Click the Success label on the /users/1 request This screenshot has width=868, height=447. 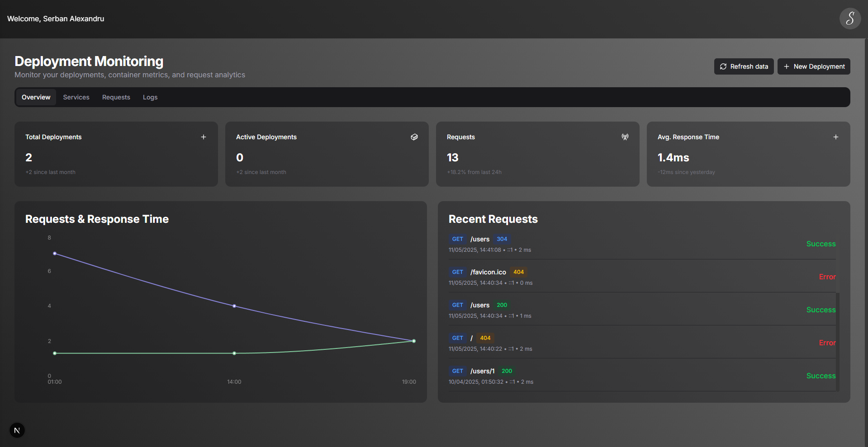point(821,376)
